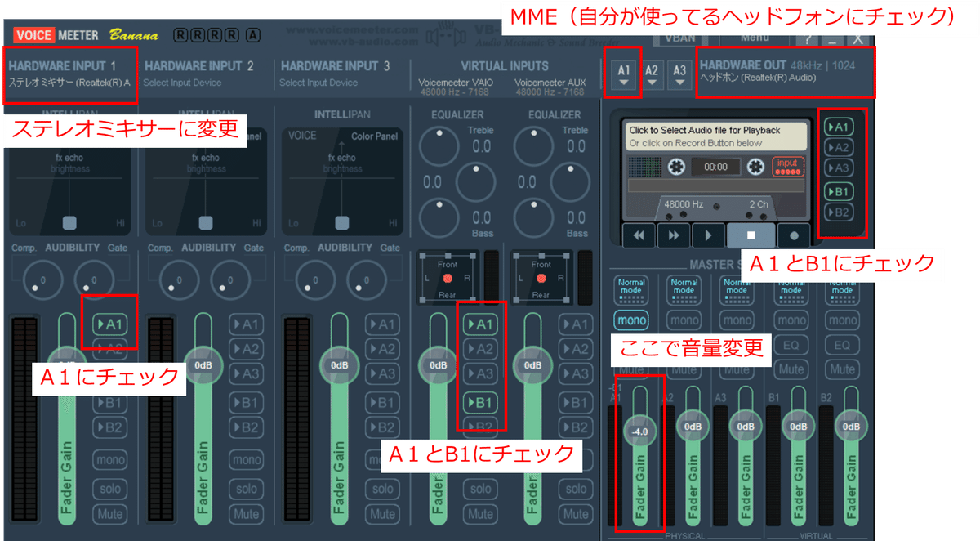Click Hardware Input 3 fader gain knob
980x541 pixels.
341,365
